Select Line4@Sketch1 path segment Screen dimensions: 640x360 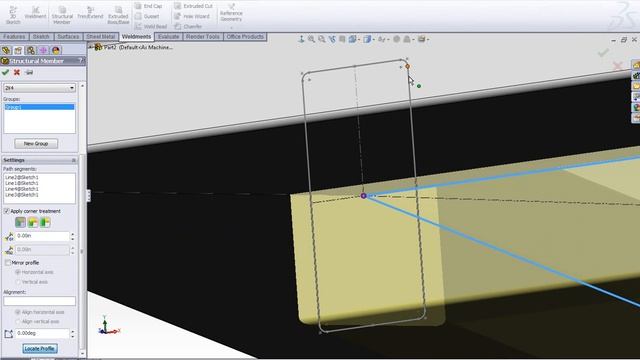[x=22, y=189]
